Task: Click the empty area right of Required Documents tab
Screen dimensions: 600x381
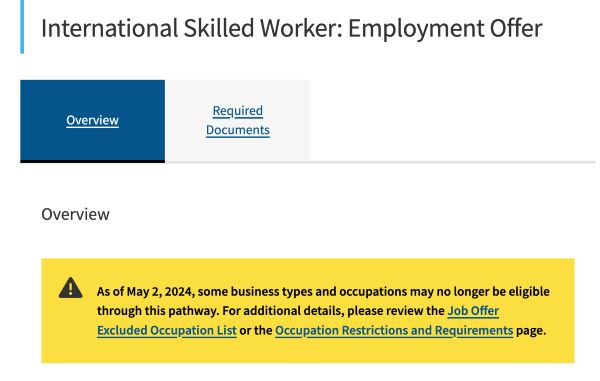Action: (453, 120)
